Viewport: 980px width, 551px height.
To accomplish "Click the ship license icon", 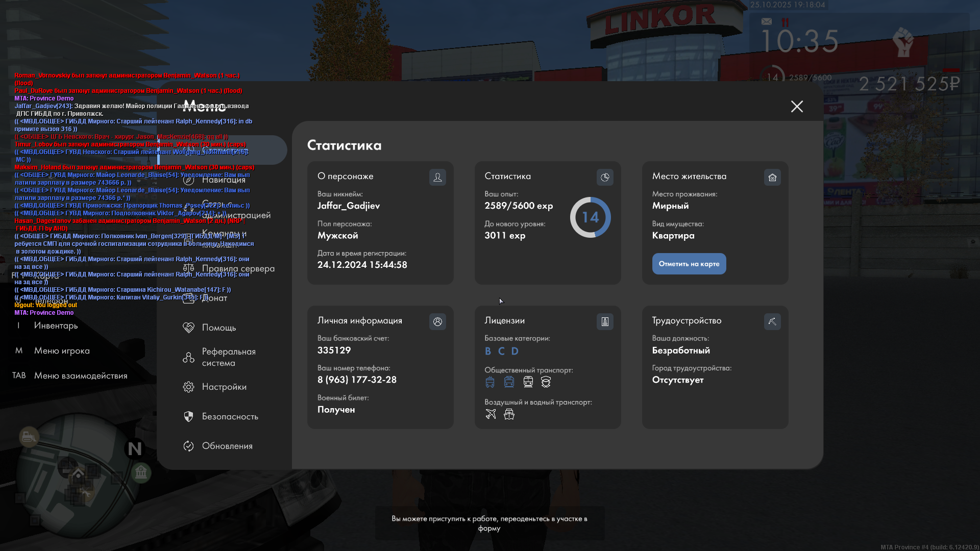I will [x=509, y=414].
